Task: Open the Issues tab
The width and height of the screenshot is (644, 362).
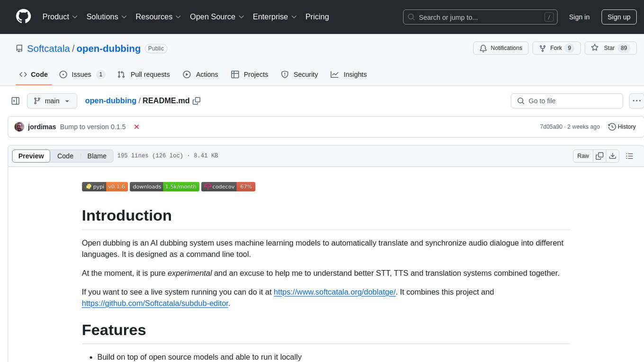Action: [x=82, y=74]
